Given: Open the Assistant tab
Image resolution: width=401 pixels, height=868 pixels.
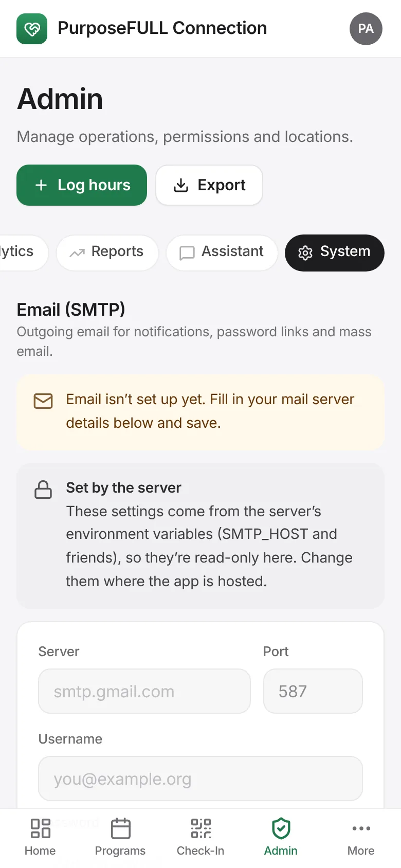Looking at the screenshot, I should tap(222, 252).
